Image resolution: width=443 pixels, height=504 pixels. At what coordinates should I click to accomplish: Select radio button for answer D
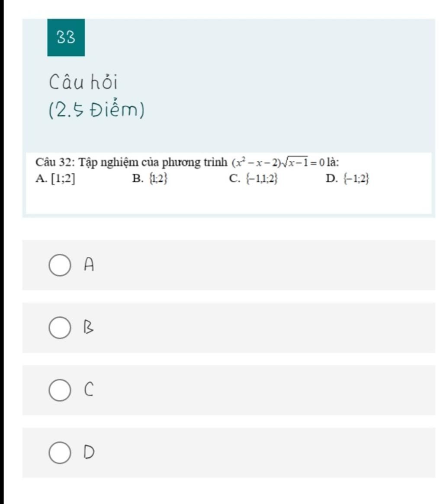pos(60,453)
